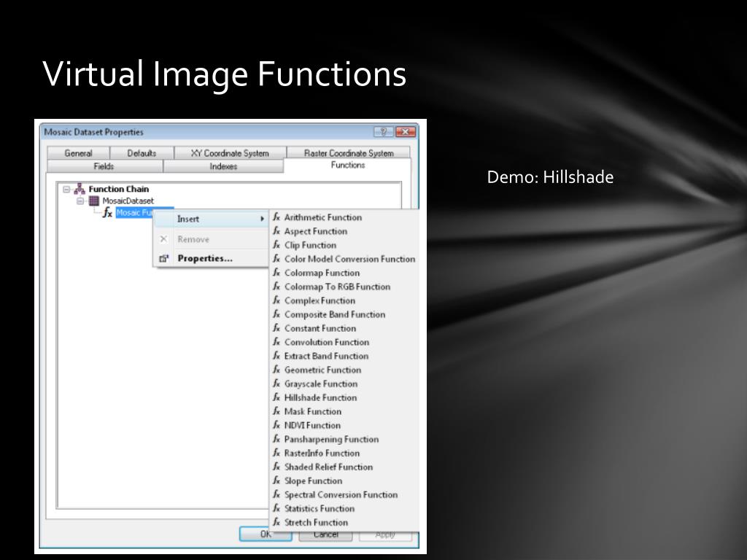Viewport: 747px width, 560px height.
Task: Click the fx icon beside RasterInfo Function
Action: (276, 453)
